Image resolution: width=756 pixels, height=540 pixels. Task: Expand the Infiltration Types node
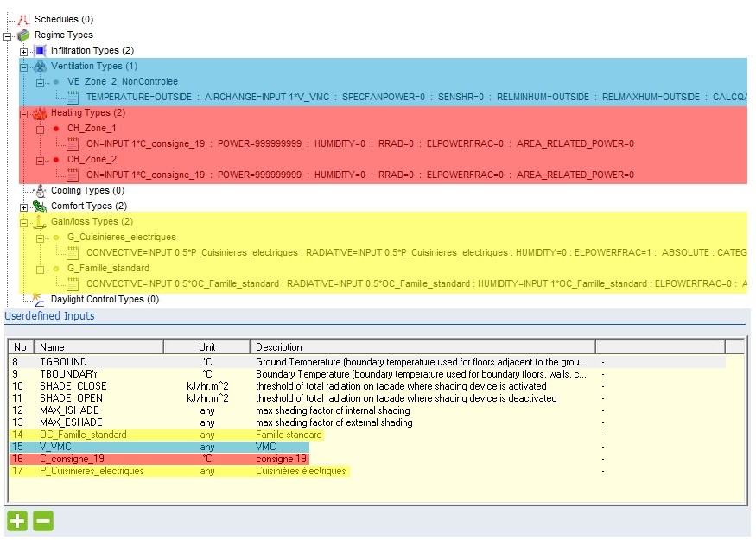click(23, 51)
